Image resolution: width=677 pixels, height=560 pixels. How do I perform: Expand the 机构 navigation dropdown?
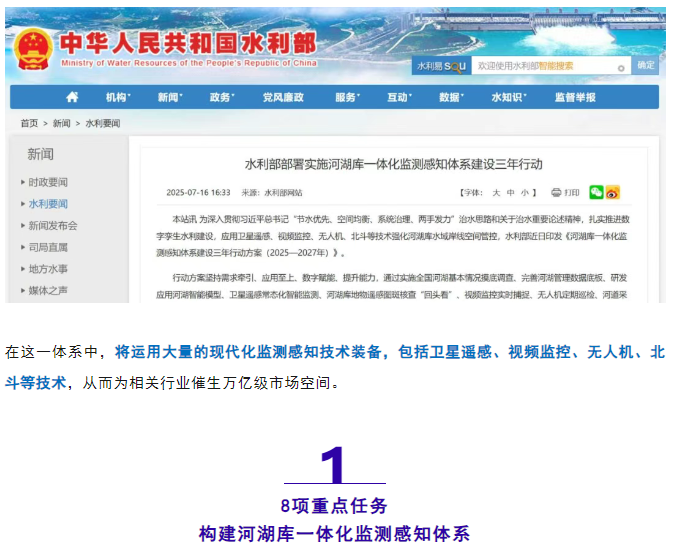pyautogui.click(x=118, y=97)
